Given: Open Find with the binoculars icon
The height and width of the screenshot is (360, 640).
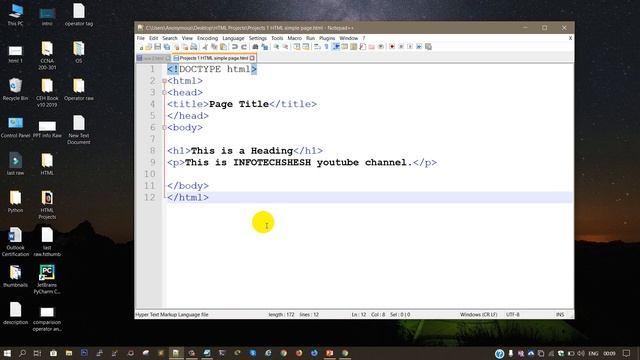Looking at the screenshot, I should (255, 47).
